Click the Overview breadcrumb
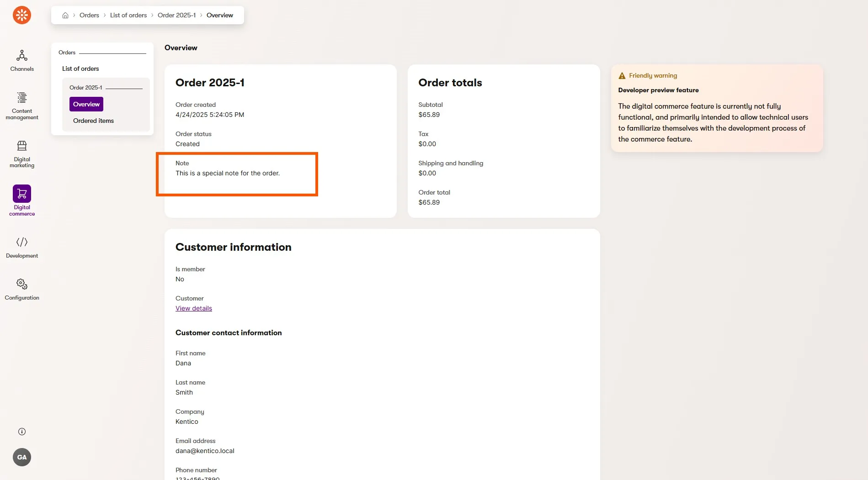This screenshot has height=480, width=868. (x=220, y=15)
